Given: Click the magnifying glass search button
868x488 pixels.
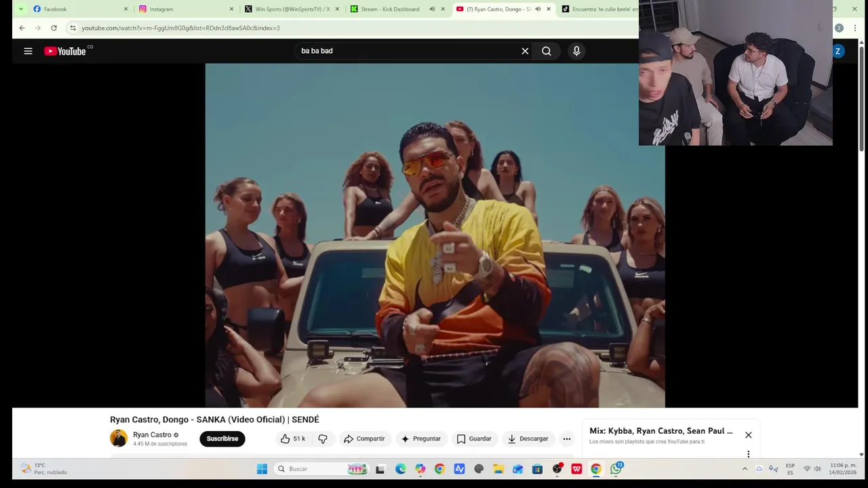Looking at the screenshot, I should (547, 51).
